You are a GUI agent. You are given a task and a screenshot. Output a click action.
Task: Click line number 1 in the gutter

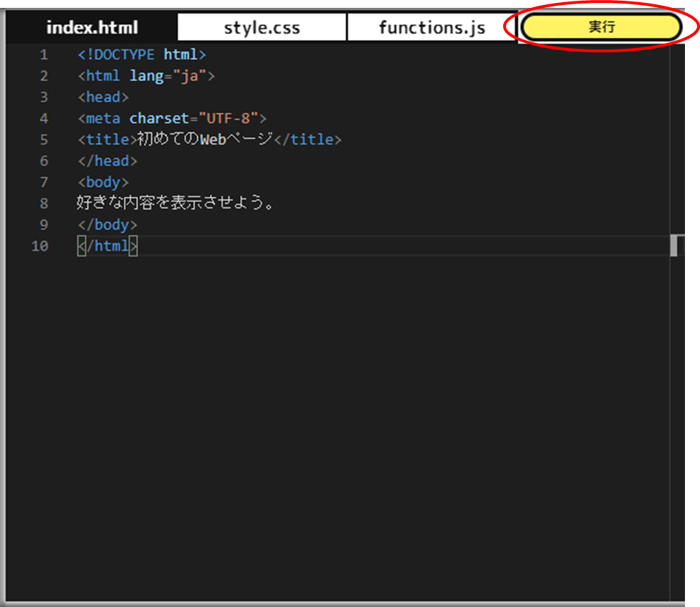click(43, 55)
